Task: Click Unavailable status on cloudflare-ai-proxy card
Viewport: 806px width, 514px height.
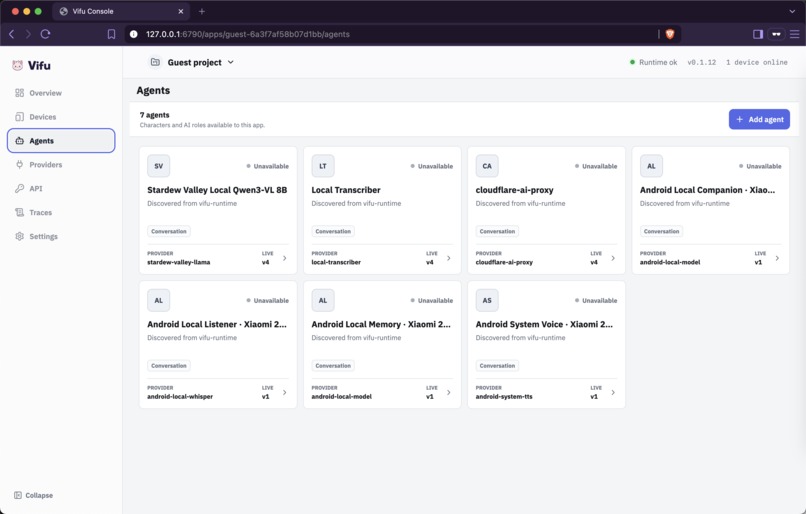Action: 596,166
